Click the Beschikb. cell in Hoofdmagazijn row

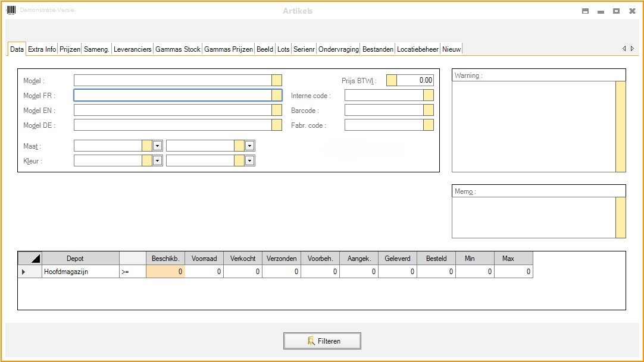tap(165, 272)
